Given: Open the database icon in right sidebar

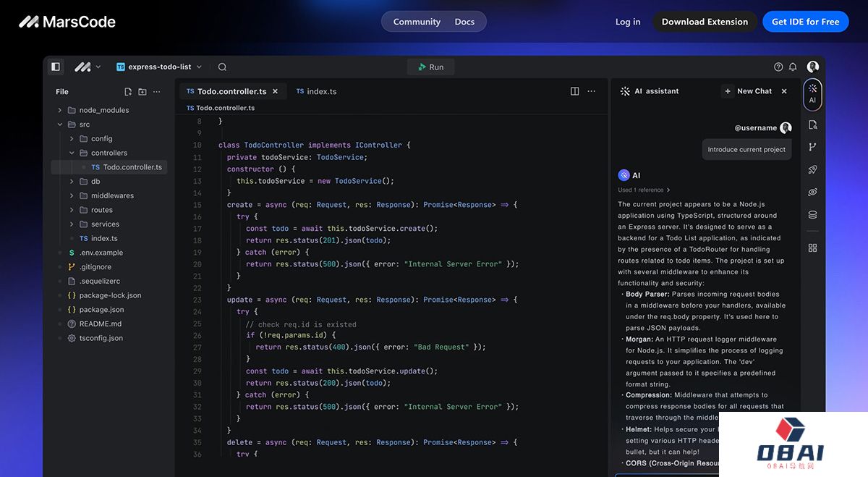Looking at the screenshot, I should [812, 215].
